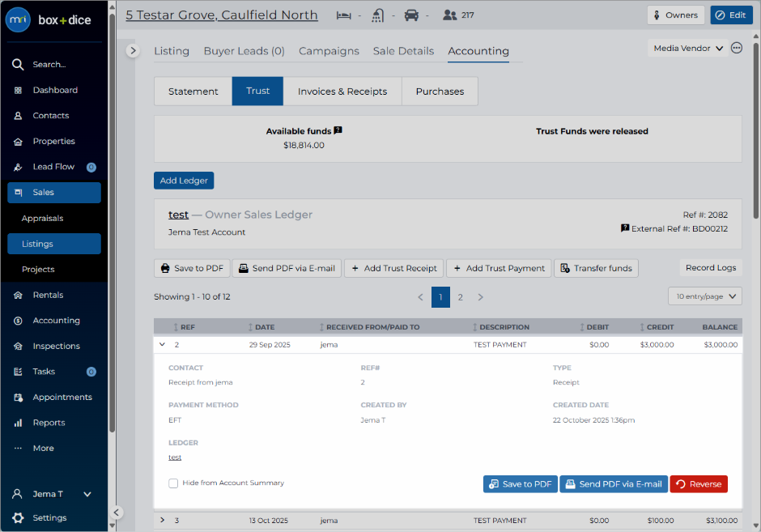Viewport: 761px width, 532px height.
Task: Switch to the Sale Details tab
Action: 403,51
